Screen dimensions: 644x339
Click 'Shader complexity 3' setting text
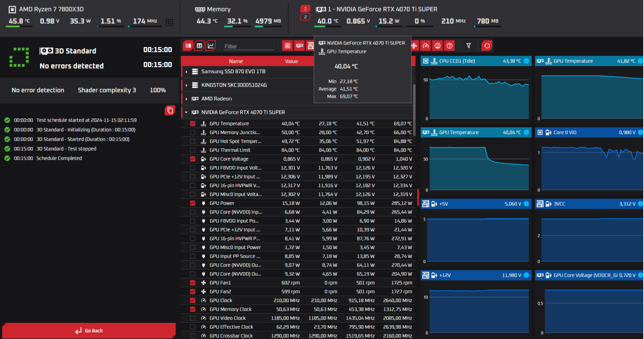tap(107, 90)
